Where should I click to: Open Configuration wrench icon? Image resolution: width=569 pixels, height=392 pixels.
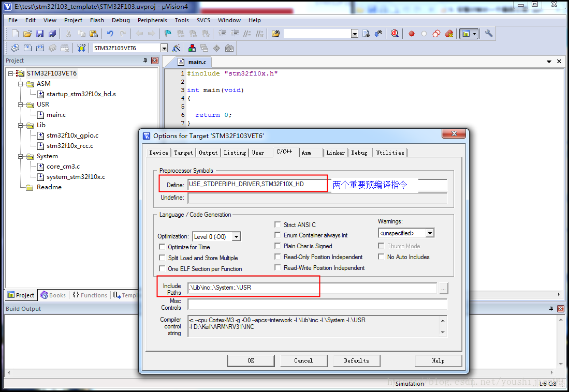(488, 34)
